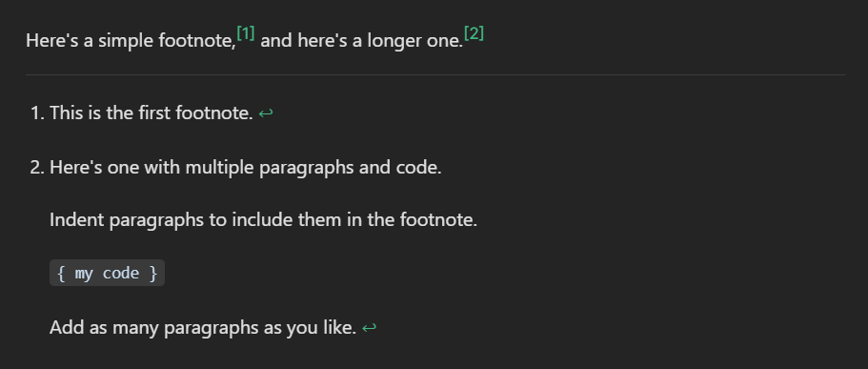
Task: Click the text 'and here's a longer one.'
Action: point(361,41)
